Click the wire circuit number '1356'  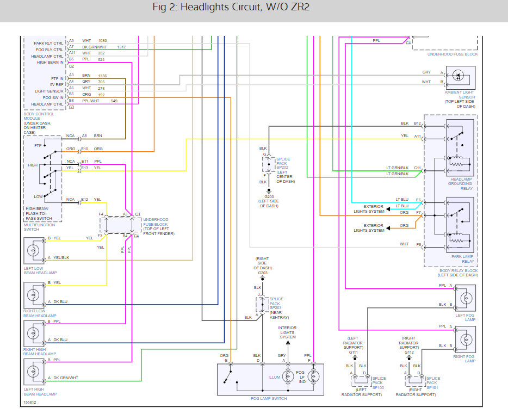coord(102,76)
